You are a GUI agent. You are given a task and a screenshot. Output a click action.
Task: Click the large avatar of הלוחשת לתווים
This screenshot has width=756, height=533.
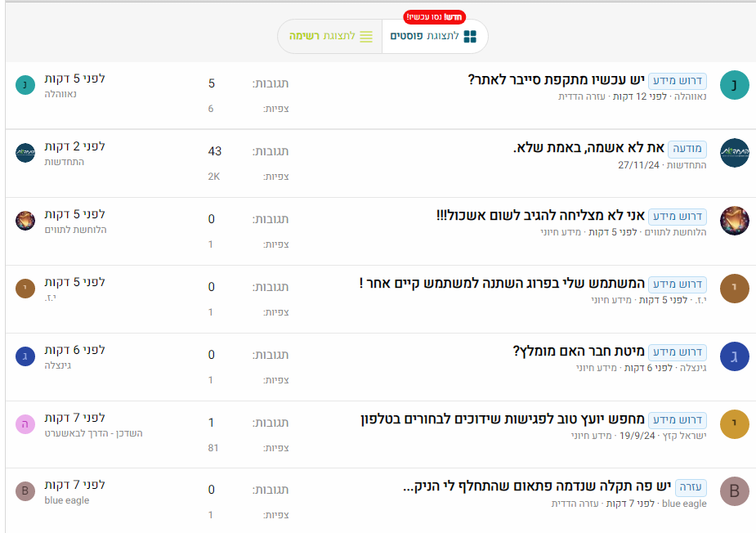[734, 221]
